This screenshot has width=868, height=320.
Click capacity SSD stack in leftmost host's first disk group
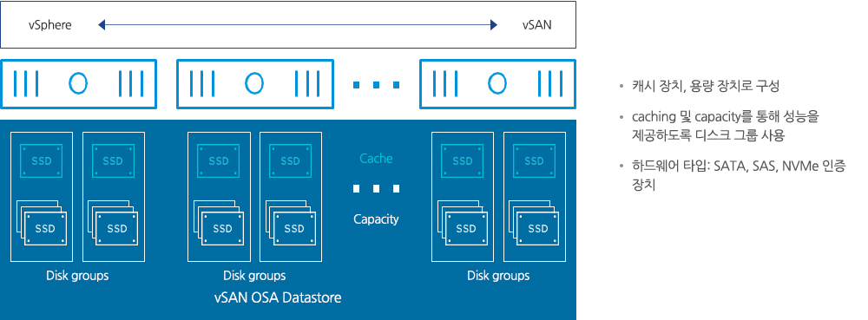(x=42, y=223)
